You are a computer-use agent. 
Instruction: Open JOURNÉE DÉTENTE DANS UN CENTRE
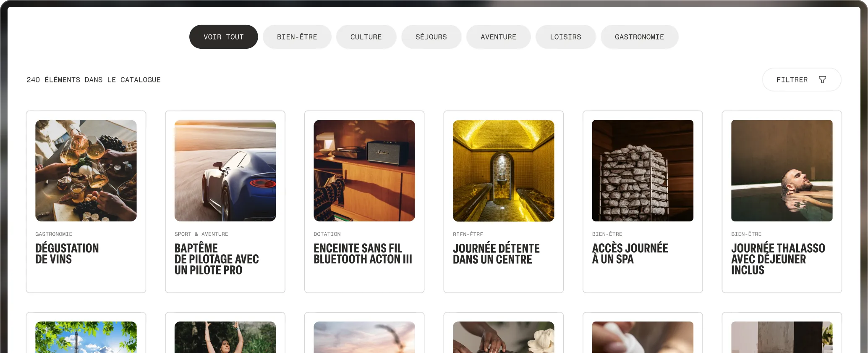pos(496,254)
